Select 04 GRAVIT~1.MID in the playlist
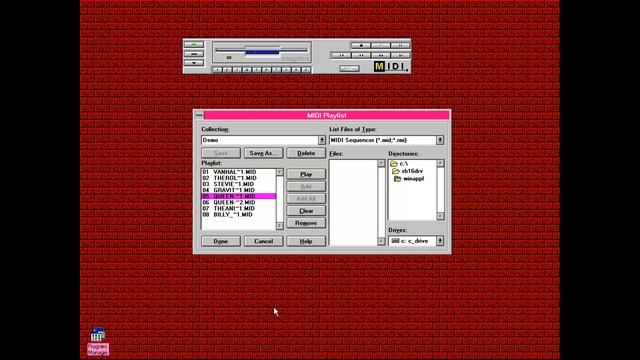The height and width of the screenshot is (360, 640). pyautogui.click(x=239, y=190)
